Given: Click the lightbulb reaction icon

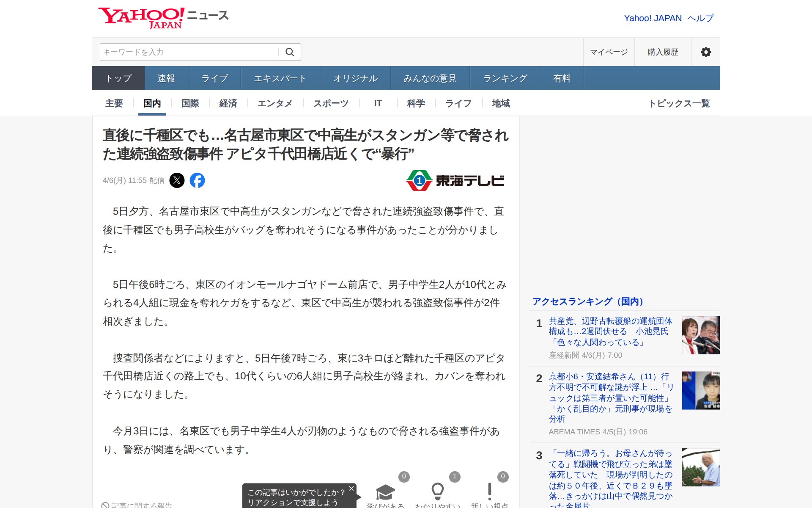Looking at the screenshot, I should 437,491.
